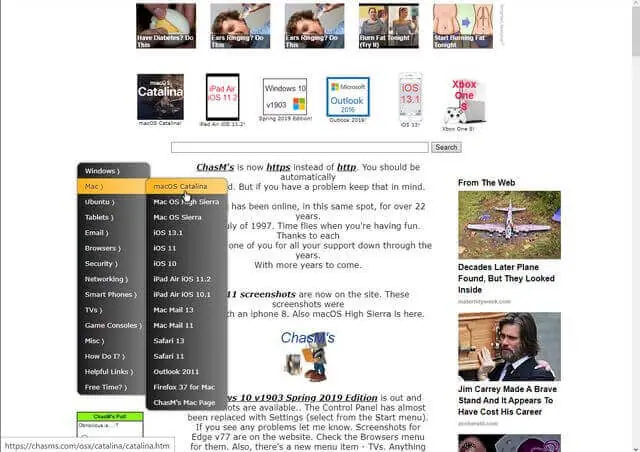Click the ChasM's mascot logo image
This screenshot has height=452, width=640.
(x=308, y=356)
